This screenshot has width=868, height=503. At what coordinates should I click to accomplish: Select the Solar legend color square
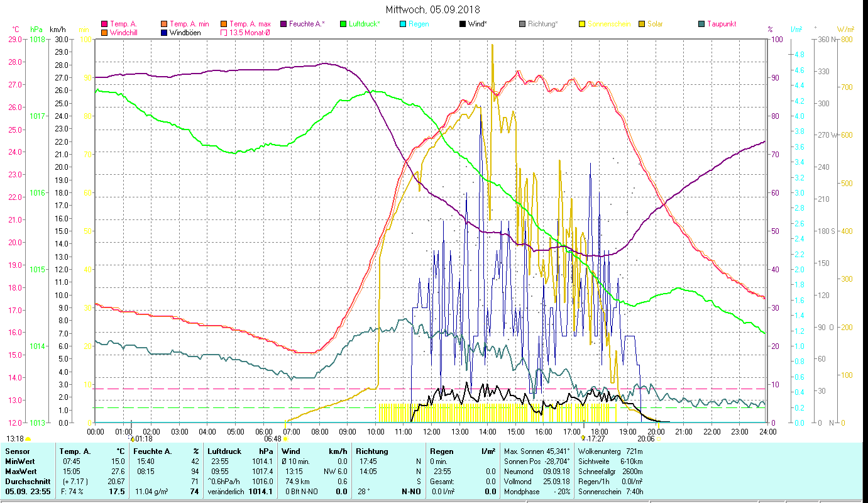click(642, 24)
